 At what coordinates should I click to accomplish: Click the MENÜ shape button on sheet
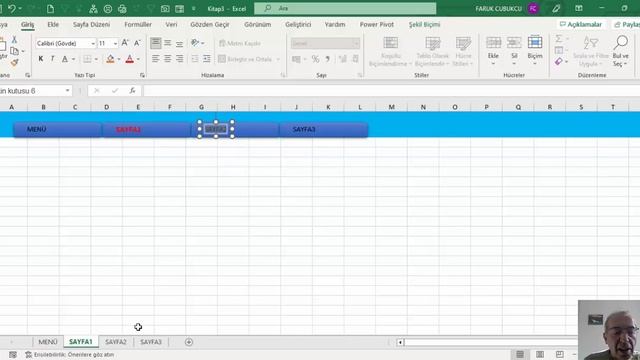pyautogui.click(x=57, y=129)
